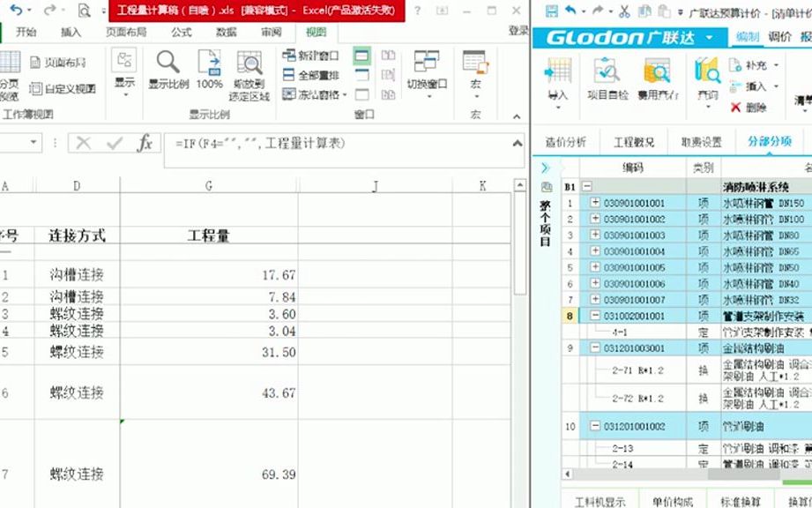
Task: Expand the formula bar with the chevron
Action: 517,143
